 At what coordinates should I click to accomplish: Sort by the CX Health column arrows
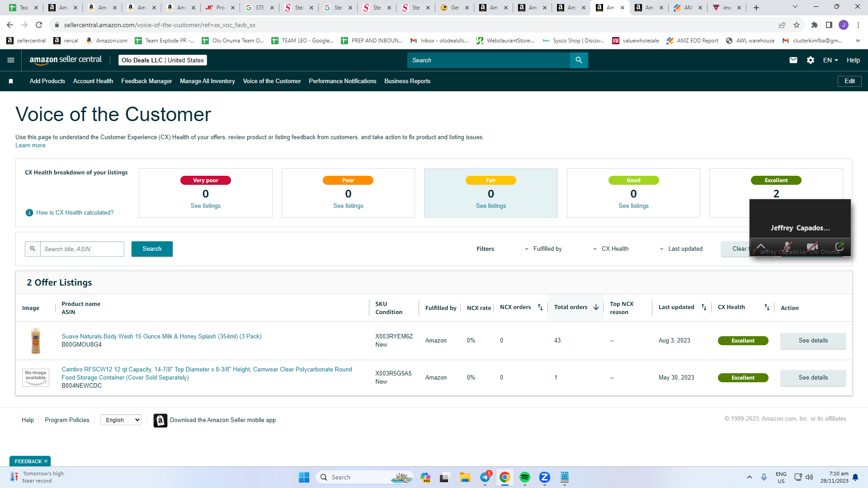[767, 307]
